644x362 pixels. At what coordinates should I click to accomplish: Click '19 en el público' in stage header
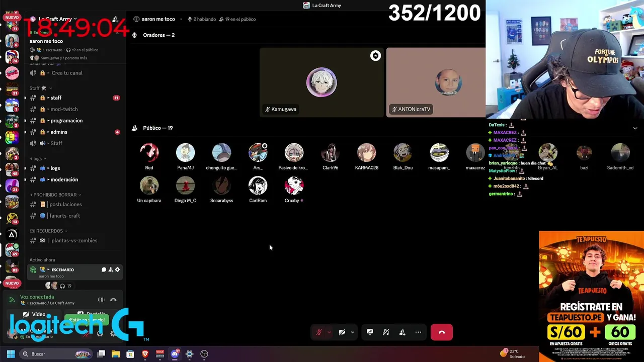(x=237, y=19)
